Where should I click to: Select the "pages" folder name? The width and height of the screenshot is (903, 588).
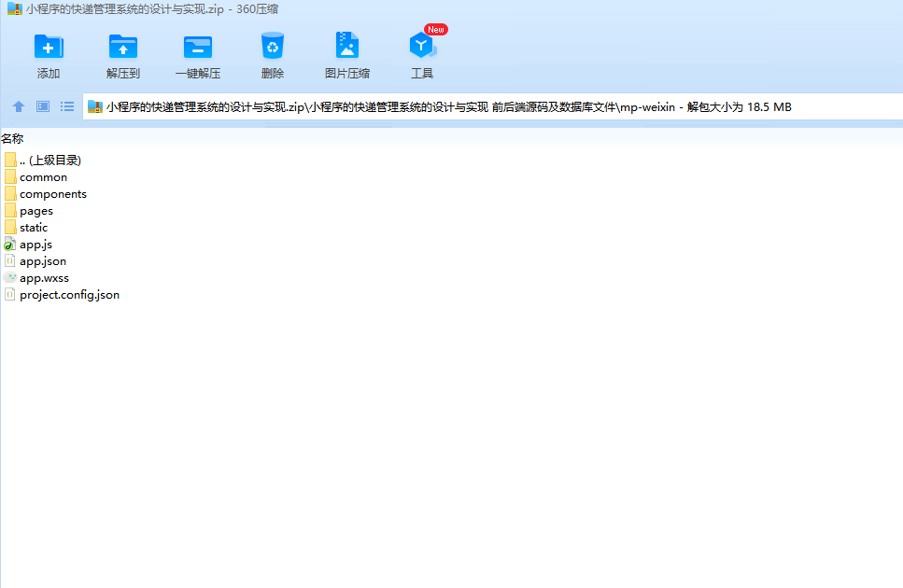[36, 211]
